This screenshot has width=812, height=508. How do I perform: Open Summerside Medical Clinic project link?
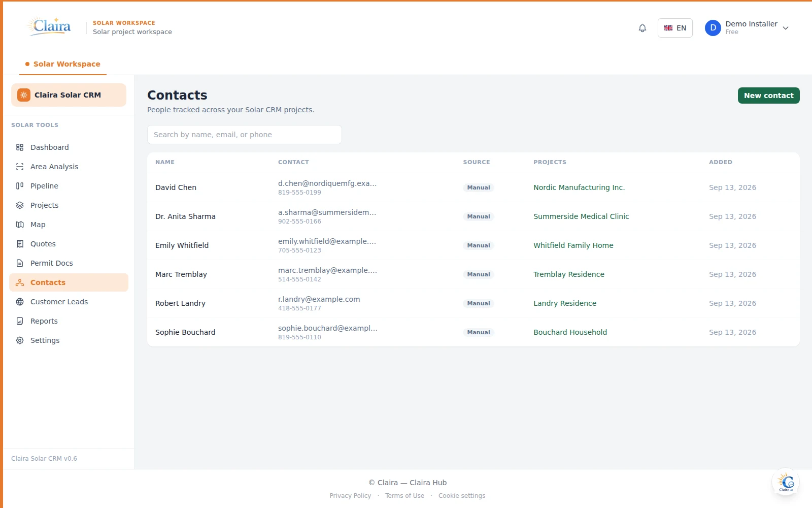coord(581,216)
